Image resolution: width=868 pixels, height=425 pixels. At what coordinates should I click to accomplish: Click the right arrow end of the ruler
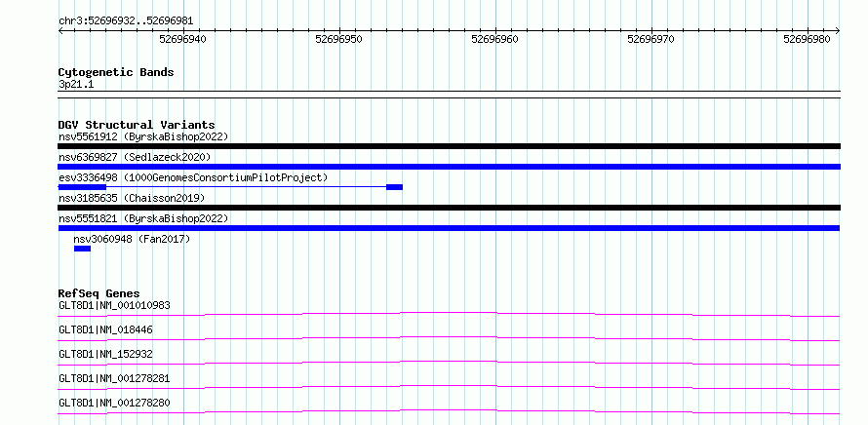point(838,31)
